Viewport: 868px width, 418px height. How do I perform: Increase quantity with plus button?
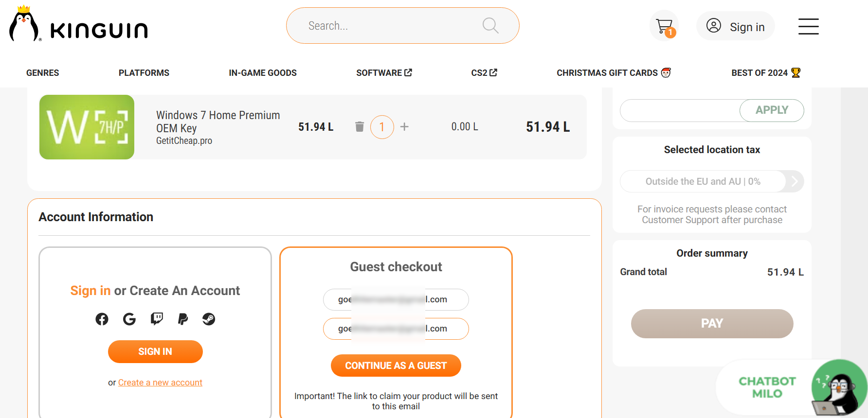(x=404, y=127)
